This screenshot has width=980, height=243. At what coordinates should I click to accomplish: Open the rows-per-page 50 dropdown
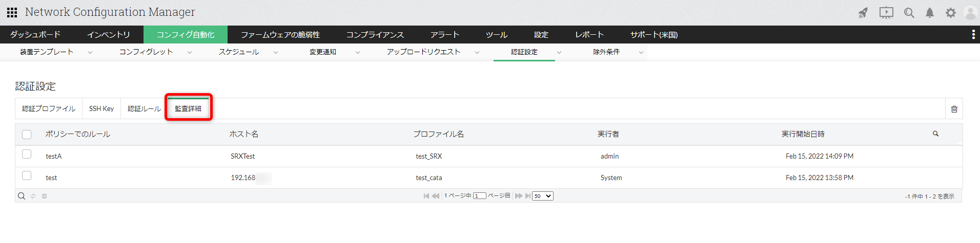click(543, 196)
